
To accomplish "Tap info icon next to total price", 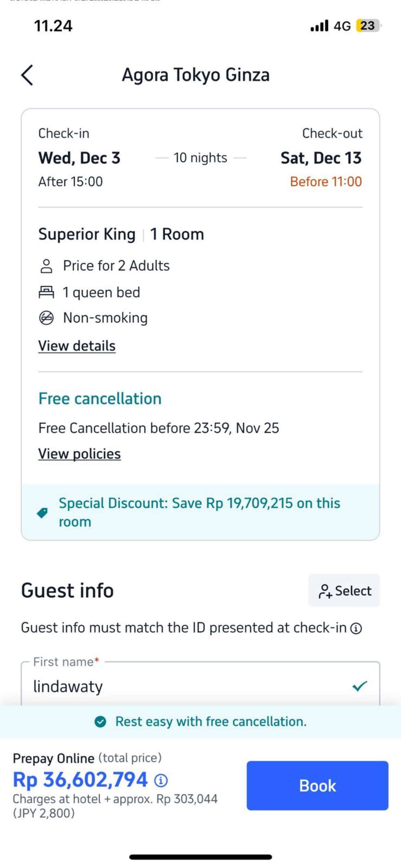I will [161, 781].
